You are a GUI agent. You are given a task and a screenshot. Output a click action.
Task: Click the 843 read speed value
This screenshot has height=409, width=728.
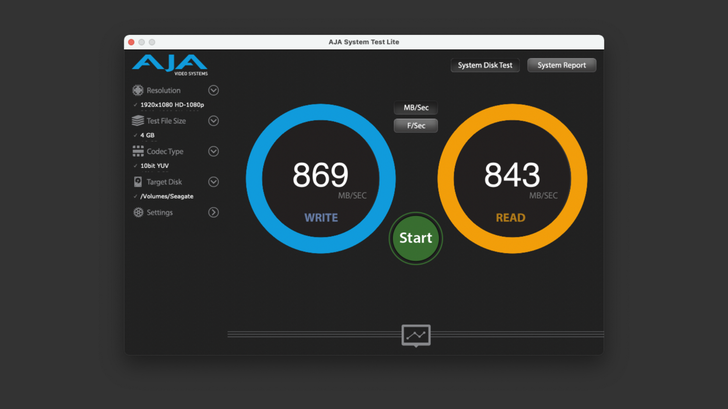(x=512, y=175)
